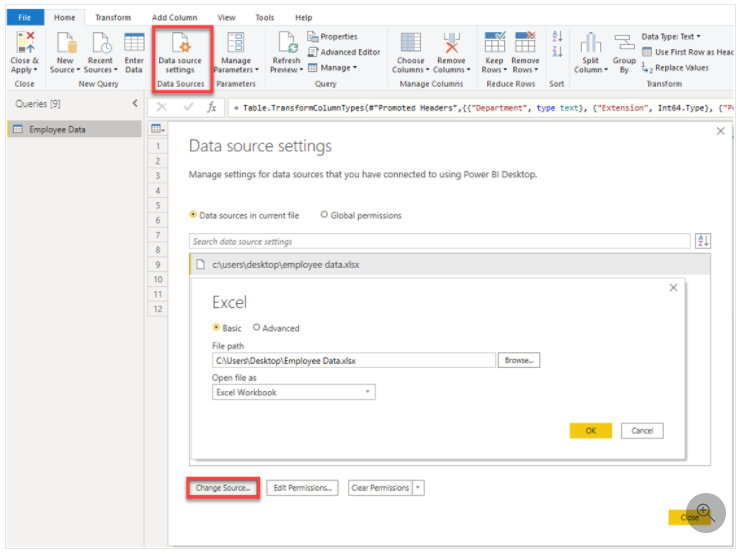Select the Employee Data query

point(75,129)
